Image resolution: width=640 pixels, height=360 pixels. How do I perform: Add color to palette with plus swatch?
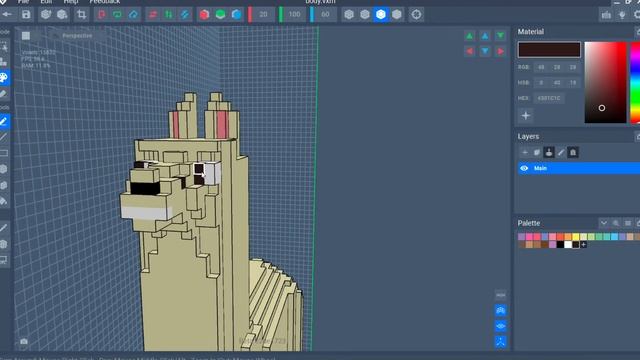[x=584, y=244]
